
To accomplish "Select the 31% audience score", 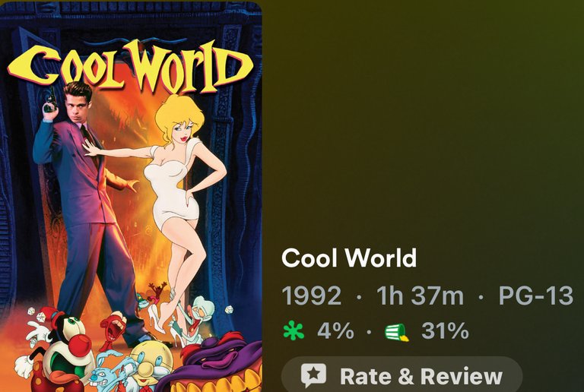I will click(445, 330).
